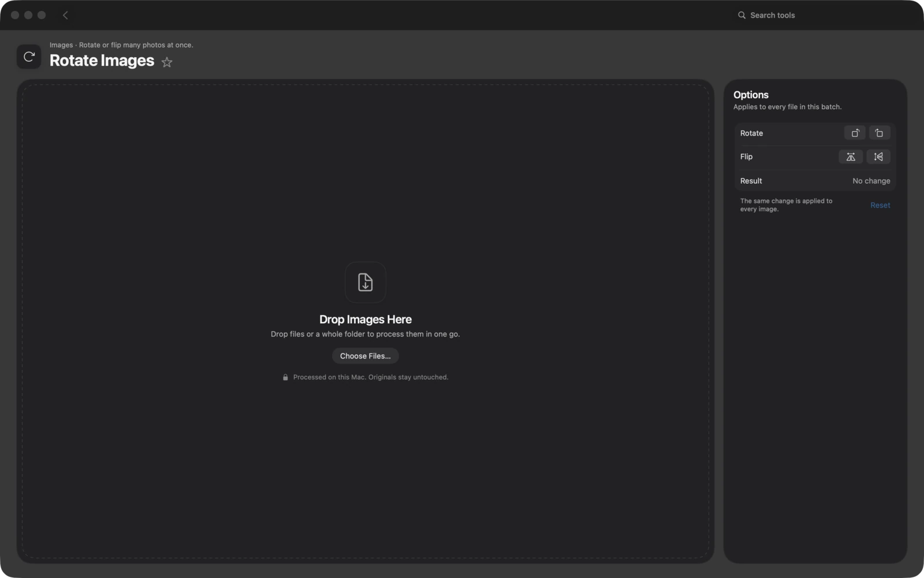Image resolution: width=924 pixels, height=578 pixels.
Task: Click "Applies to every file in this batch."
Action: [787, 107]
